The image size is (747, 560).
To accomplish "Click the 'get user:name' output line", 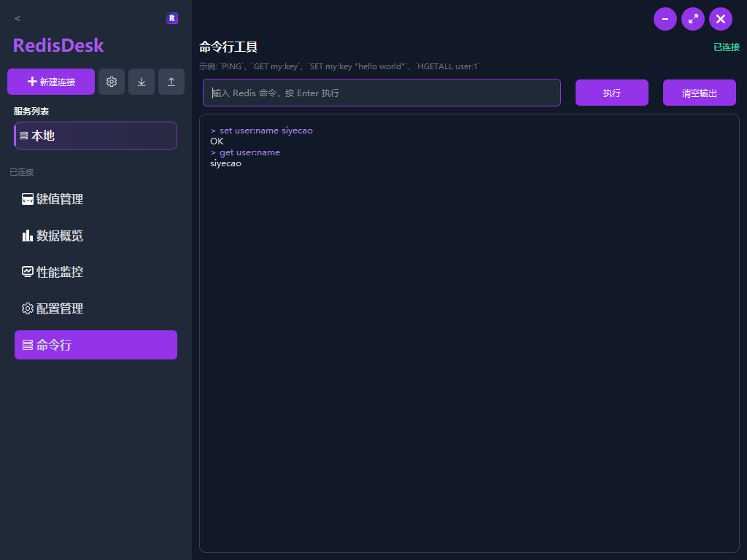I will (245, 152).
